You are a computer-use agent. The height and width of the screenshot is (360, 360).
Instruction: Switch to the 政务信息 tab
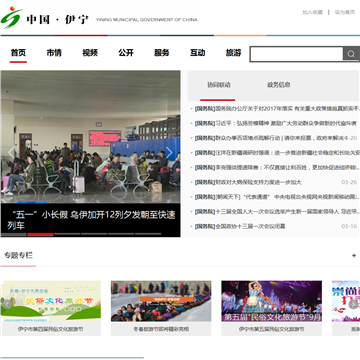tap(279, 85)
